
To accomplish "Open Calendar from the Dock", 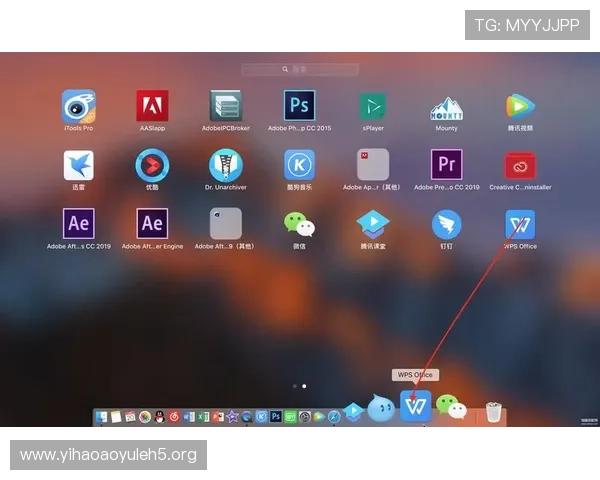I will click(130, 416).
